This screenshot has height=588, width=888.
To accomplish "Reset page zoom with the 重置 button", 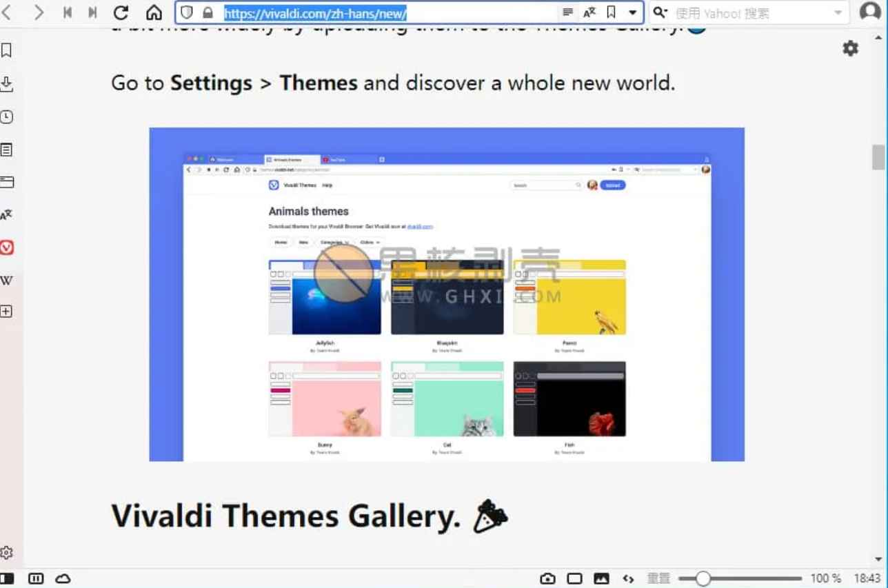I will pyautogui.click(x=658, y=578).
